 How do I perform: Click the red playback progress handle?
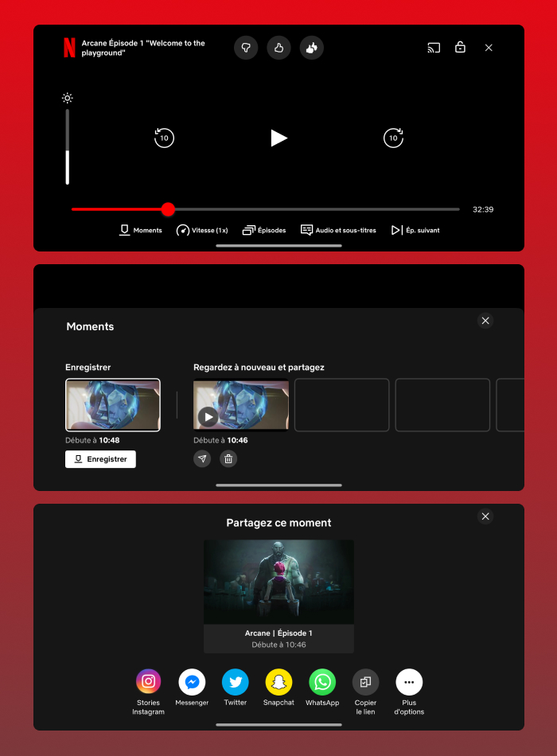(x=168, y=209)
